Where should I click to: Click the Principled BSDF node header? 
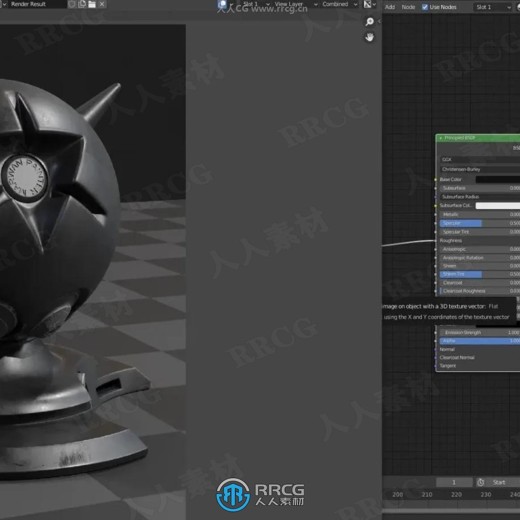[x=478, y=138]
